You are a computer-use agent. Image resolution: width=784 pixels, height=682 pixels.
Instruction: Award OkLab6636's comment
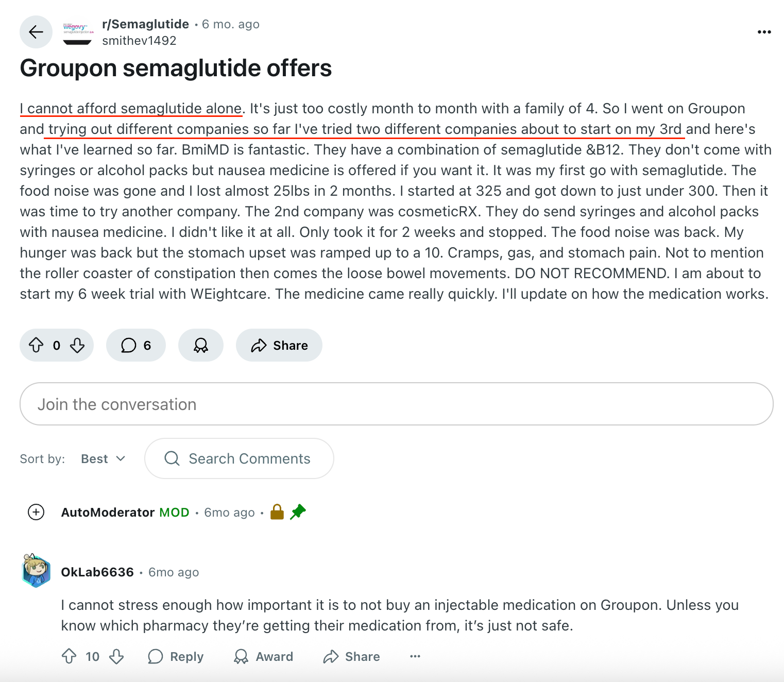263,656
